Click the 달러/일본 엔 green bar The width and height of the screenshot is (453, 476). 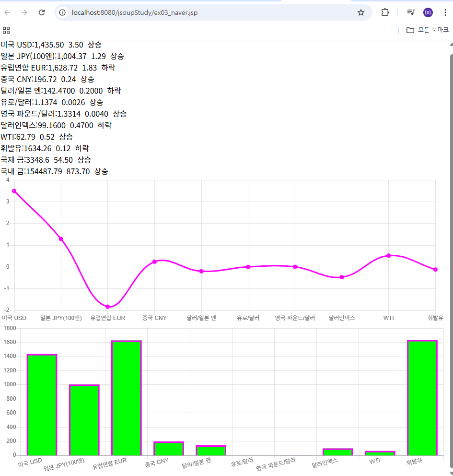211,450
